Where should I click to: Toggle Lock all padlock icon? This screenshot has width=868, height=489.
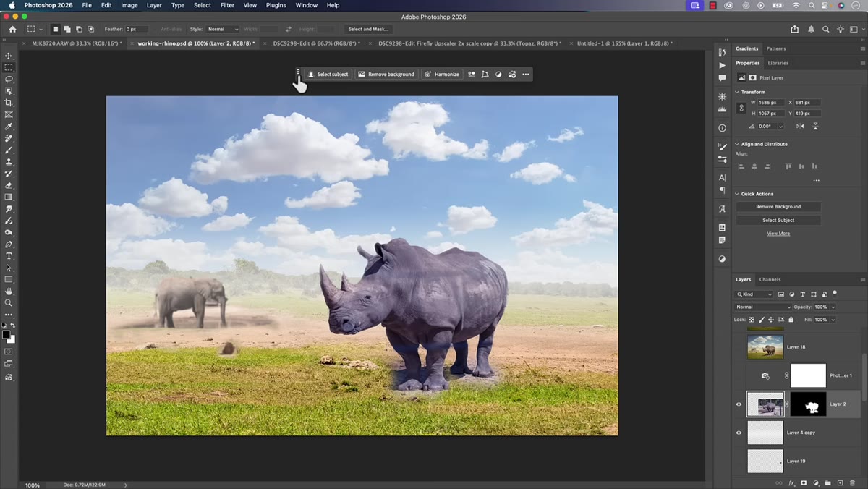point(791,320)
